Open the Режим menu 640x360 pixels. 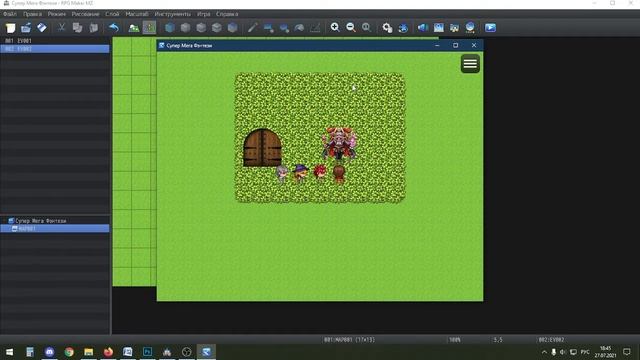(56, 14)
